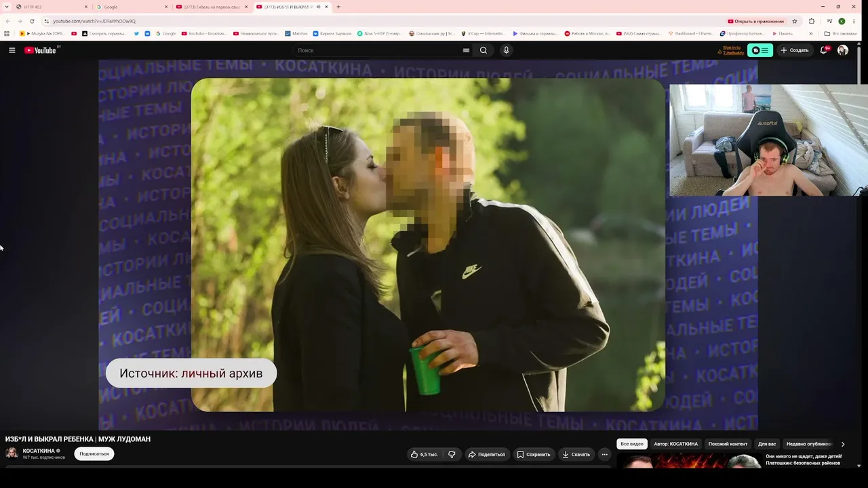Open the Chrome apps grid shortcut
Viewport: 868px width, 488px height.
click(7, 33)
